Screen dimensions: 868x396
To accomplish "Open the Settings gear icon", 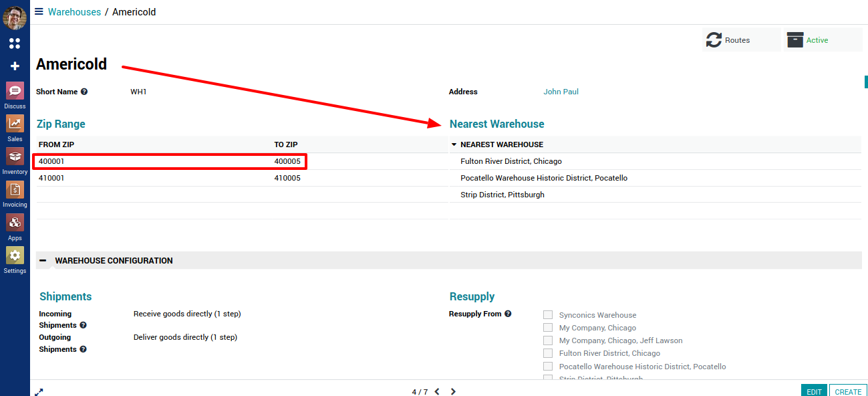I will click(15, 256).
